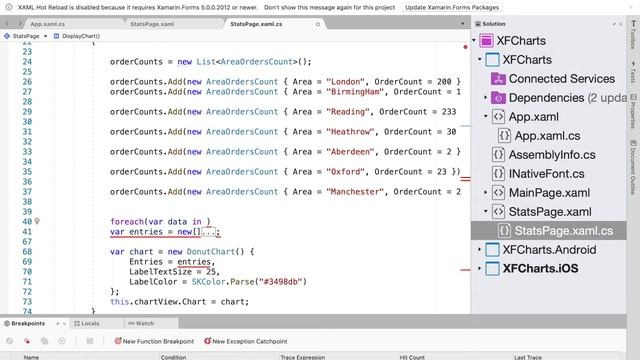Click the Condition column header
Image resolution: width=640 pixels, height=360 pixels.
coord(173,357)
